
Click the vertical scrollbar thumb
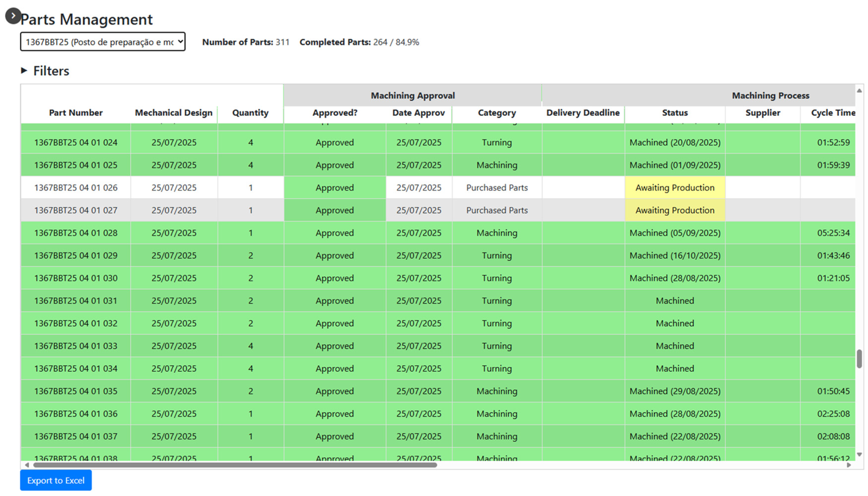point(859,359)
